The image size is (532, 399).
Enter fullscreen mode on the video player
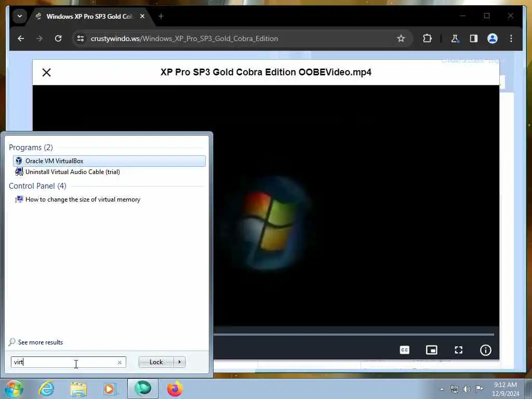pos(459,350)
